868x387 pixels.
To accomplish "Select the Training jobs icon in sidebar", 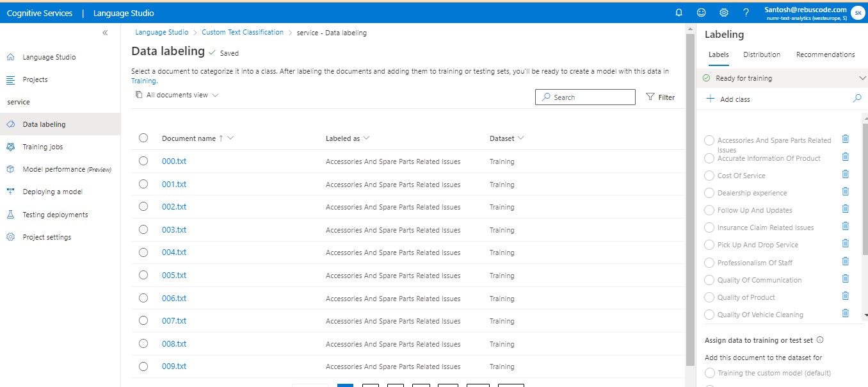I will pyautogui.click(x=10, y=146).
